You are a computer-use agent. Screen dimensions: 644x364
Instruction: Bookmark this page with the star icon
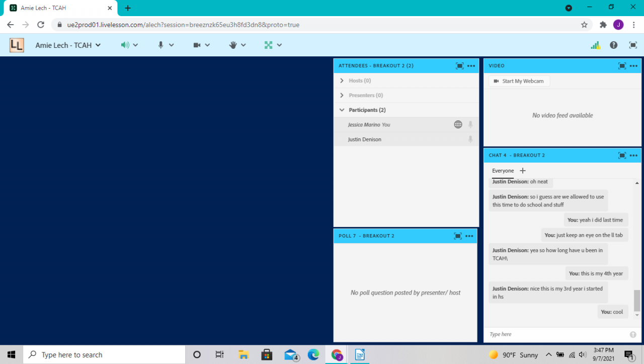coord(584,25)
